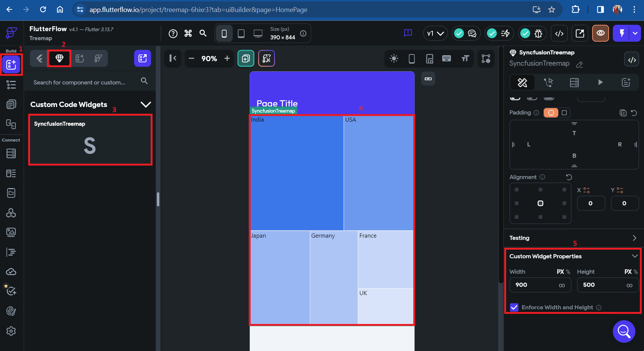Toggle infinite Height
The height and width of the screenshot is (351, 644).
coord(629,285)
